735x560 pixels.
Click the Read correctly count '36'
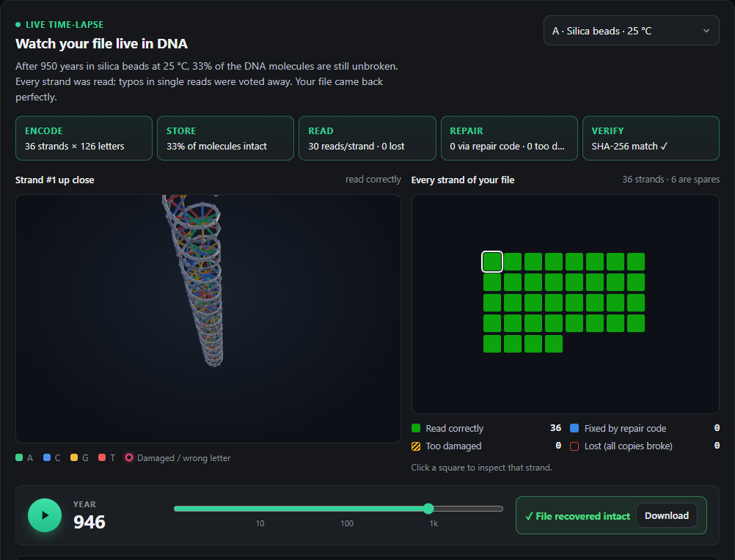click(x=555, y=428)
